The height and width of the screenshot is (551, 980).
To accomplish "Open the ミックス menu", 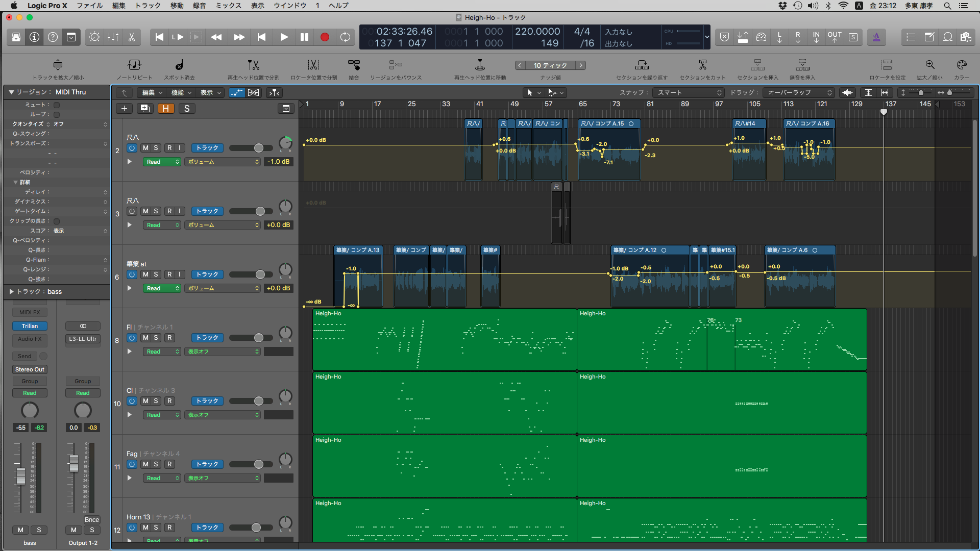I will (228, 6).
